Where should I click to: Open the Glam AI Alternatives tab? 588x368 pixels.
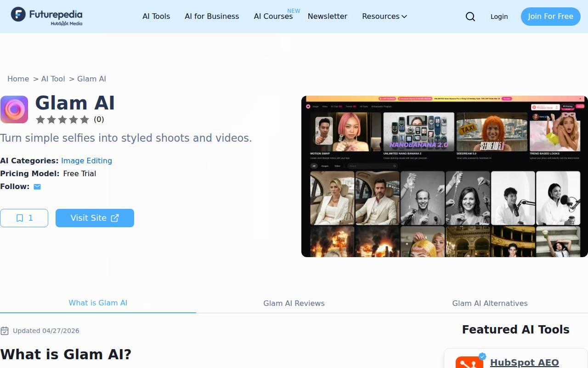[x=490, y=303]
